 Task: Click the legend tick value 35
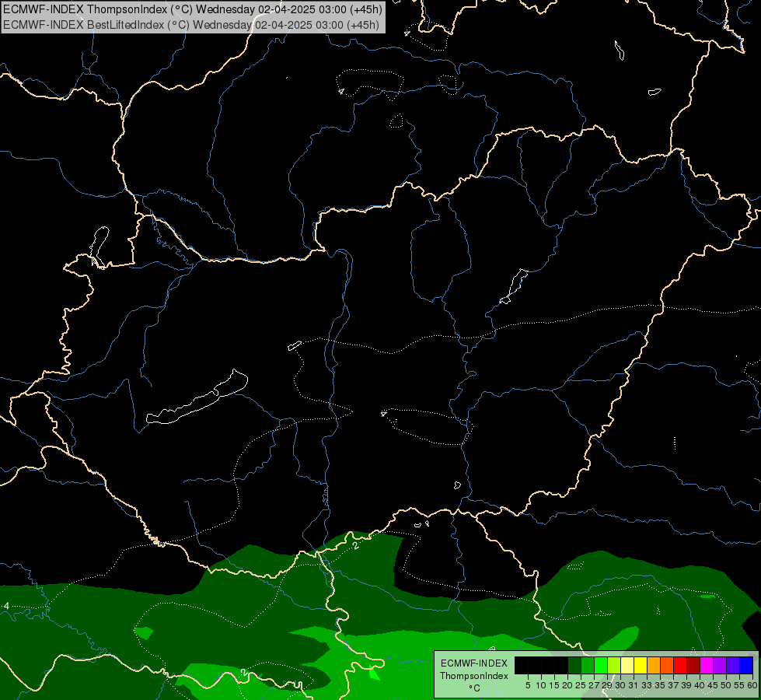pyautogui.click(x=660, y=685)
